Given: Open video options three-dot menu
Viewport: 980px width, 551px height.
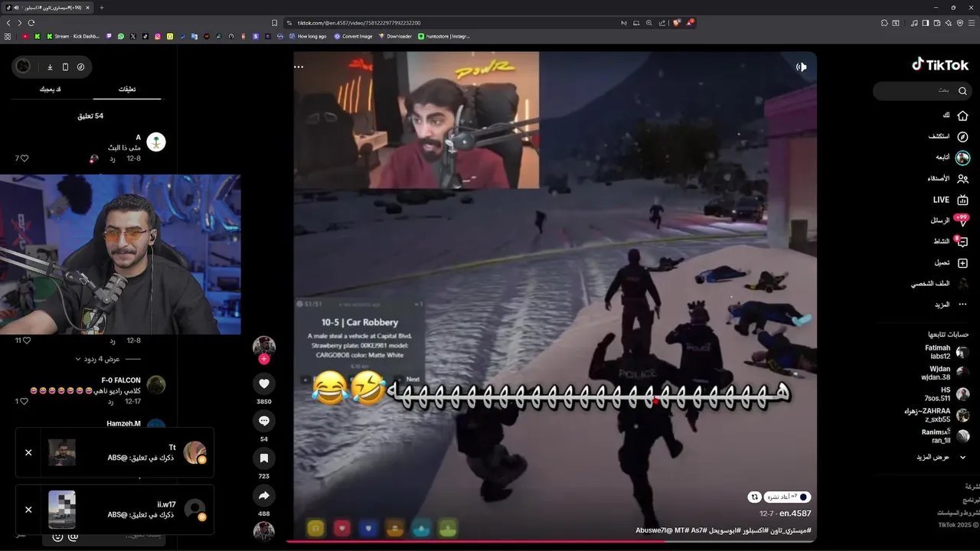Looking at the screenshot, I should pyautogui.click(x=299, y=67).
